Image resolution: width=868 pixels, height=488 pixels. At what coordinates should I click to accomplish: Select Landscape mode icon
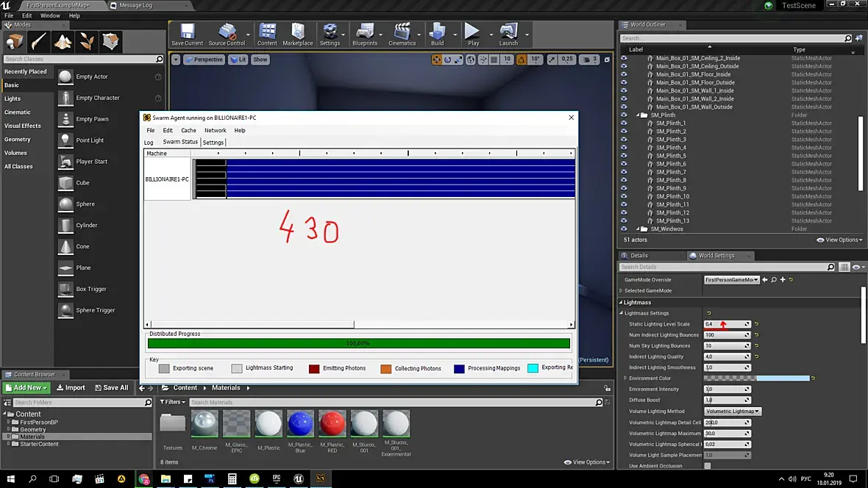63,41
